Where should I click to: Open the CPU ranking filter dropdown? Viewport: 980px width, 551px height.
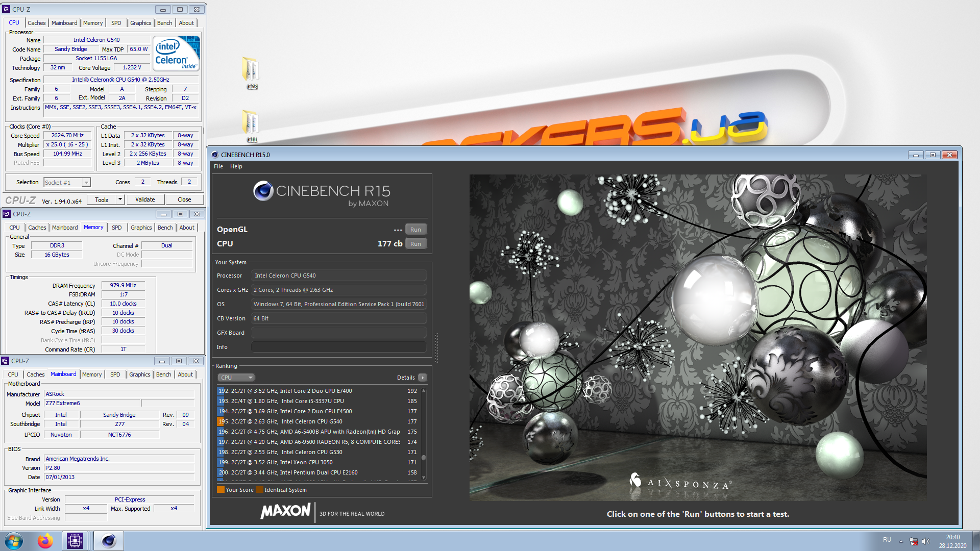236,378
